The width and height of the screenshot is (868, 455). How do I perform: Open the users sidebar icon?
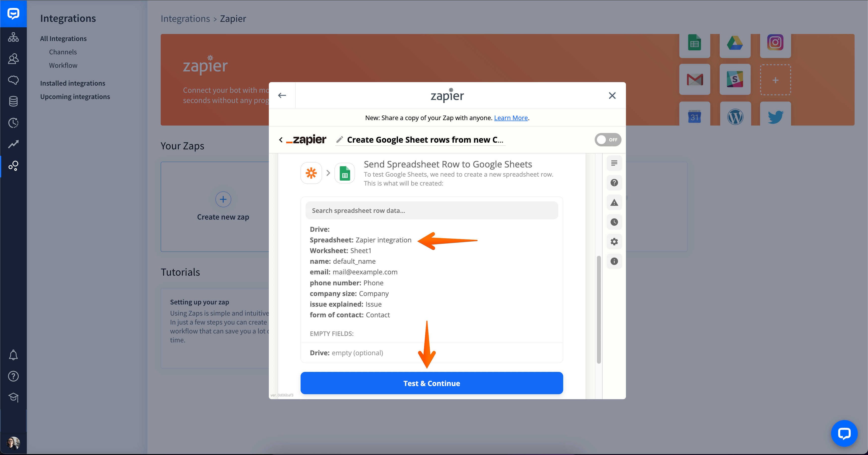[13, 59]
